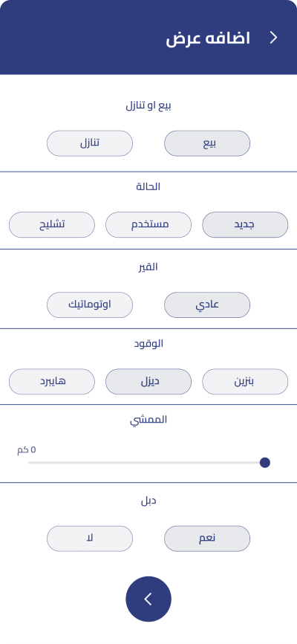Click the اضافه عرض page title

pyautogui.click(x=208, y=39)
